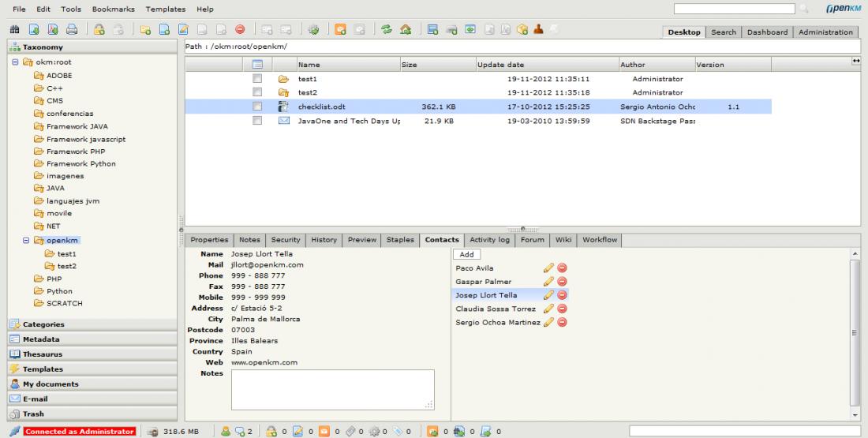
Task: Click the green gear workflow toolbar icon
Action: tap(313, 29)
